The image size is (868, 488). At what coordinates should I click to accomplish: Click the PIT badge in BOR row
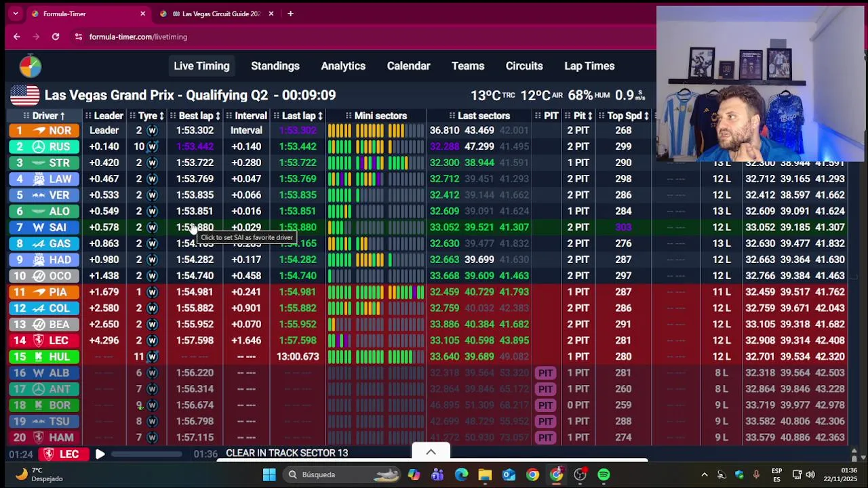point(545,405)
